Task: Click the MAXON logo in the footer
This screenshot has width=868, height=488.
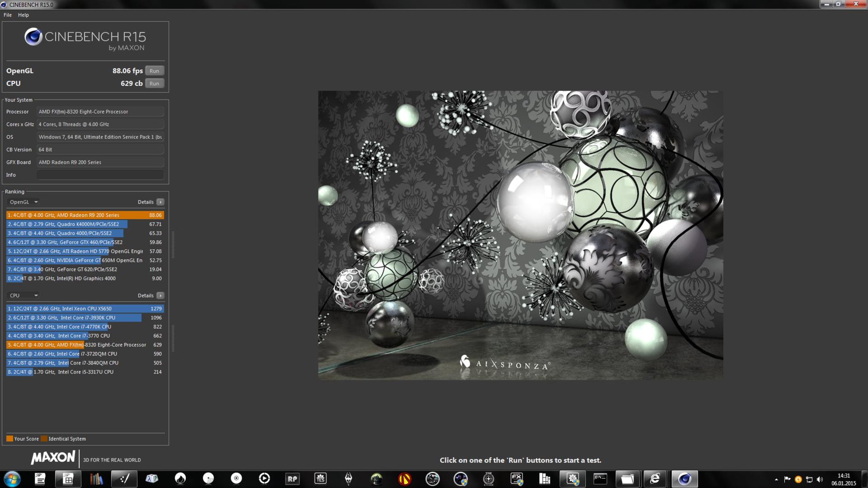Action: 53,458
